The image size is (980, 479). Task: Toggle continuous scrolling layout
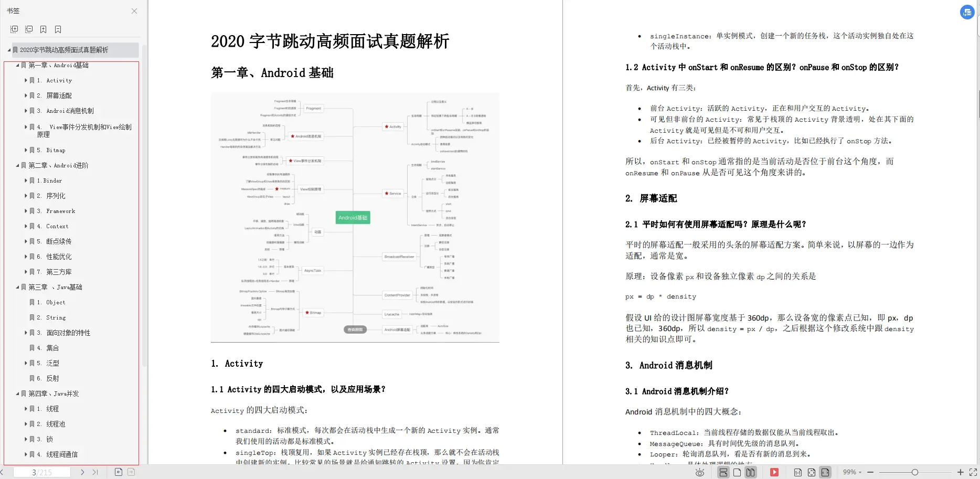[723, 472]
